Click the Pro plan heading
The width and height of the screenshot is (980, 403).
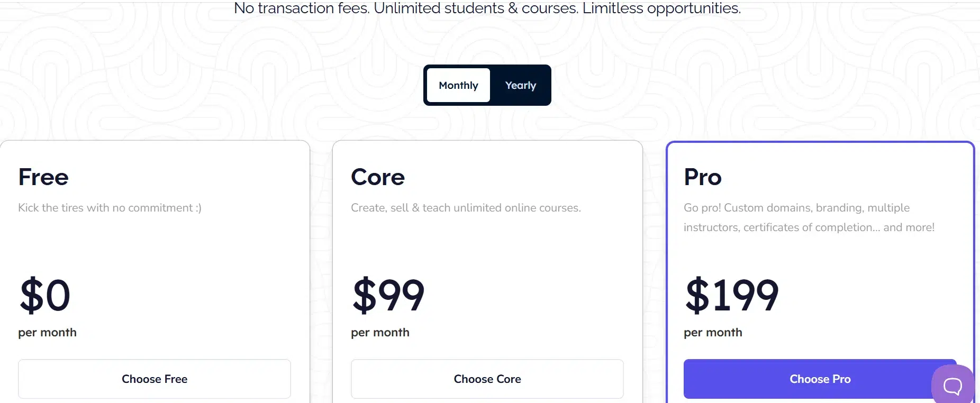pos(703,177)
